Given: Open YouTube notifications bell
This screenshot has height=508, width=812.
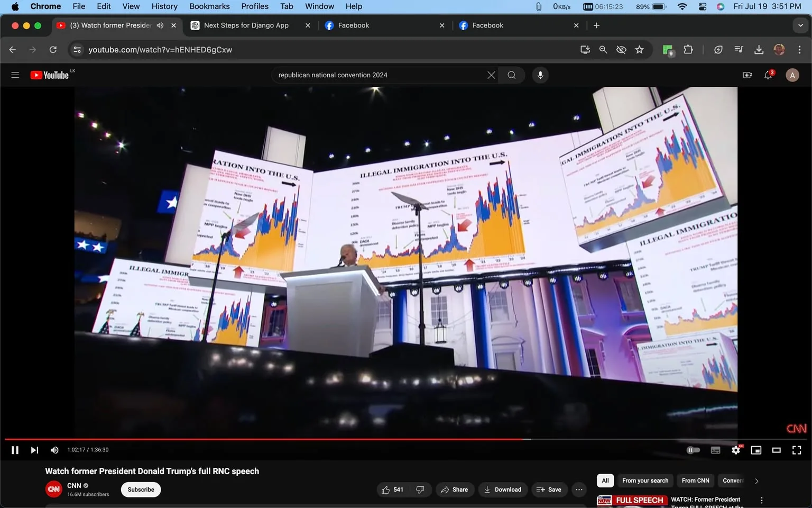Looking at the screenshot, I should click(769, 75).
